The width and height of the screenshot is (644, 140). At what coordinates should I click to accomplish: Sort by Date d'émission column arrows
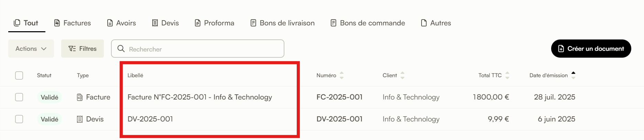pos(573,75)
